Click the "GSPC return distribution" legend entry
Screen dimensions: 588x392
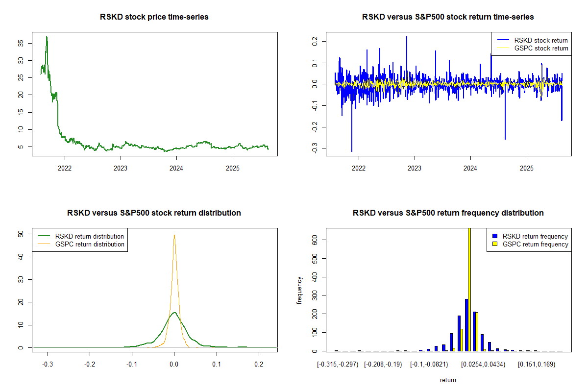coord(90,244)
